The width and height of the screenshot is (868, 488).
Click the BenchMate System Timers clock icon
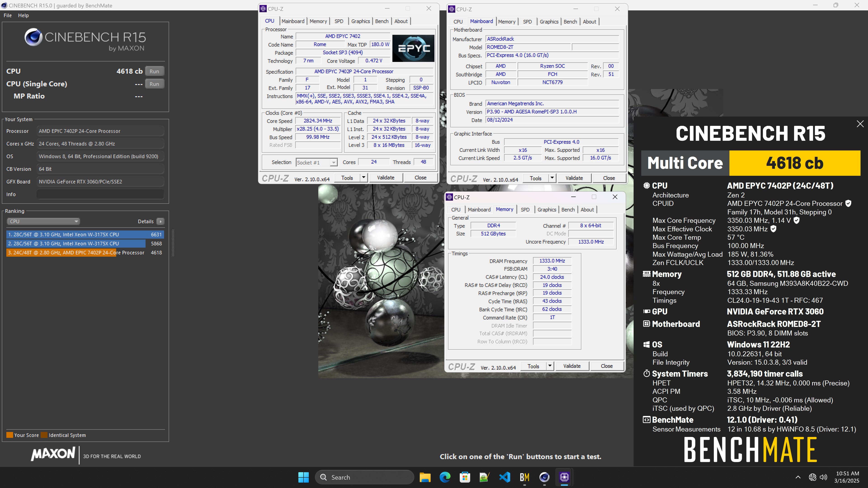point(646,373)
